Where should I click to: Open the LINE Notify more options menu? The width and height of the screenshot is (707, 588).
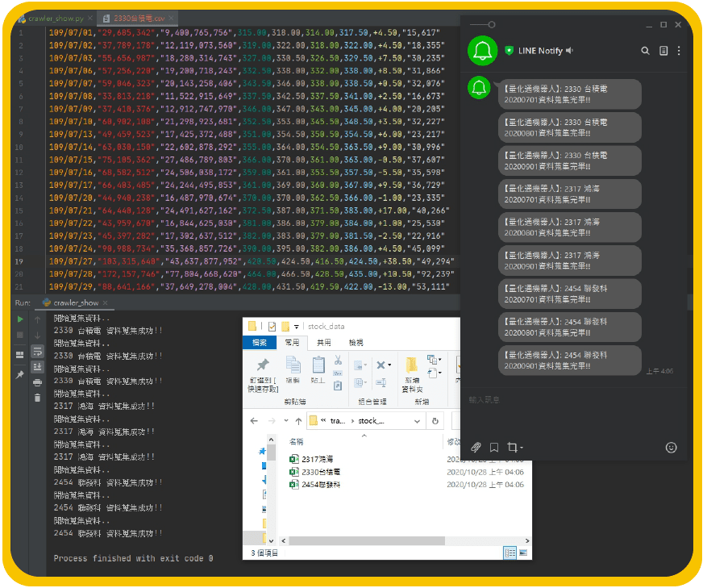pos(679,51)
